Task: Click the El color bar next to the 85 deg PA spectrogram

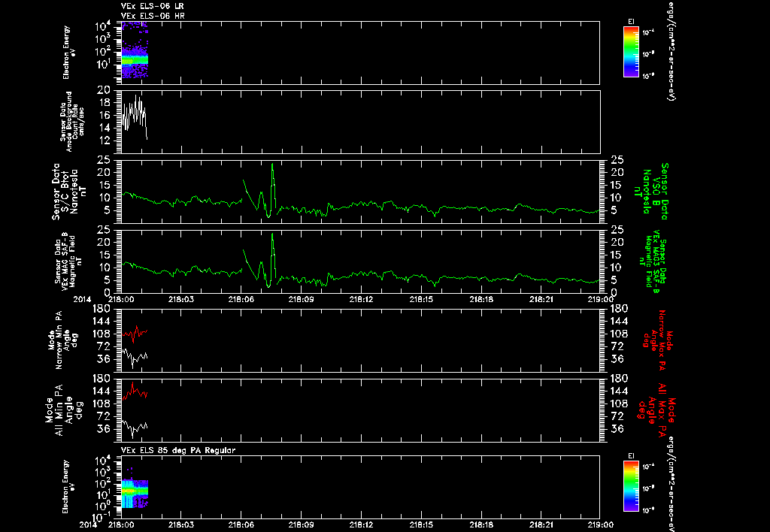Action: (x=631, y=486)
